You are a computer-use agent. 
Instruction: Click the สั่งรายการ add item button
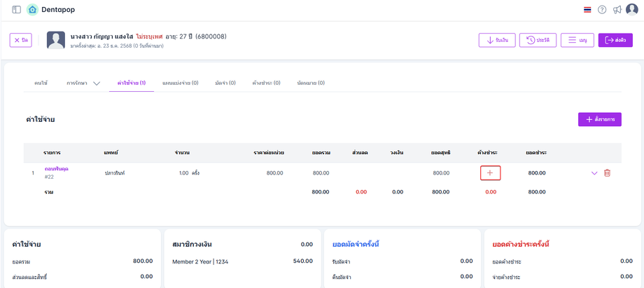pyautogui.click(x=599, y=119)
